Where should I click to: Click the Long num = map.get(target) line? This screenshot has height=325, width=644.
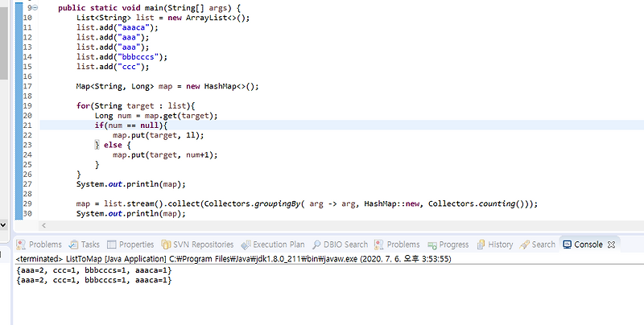click(156, 116)
